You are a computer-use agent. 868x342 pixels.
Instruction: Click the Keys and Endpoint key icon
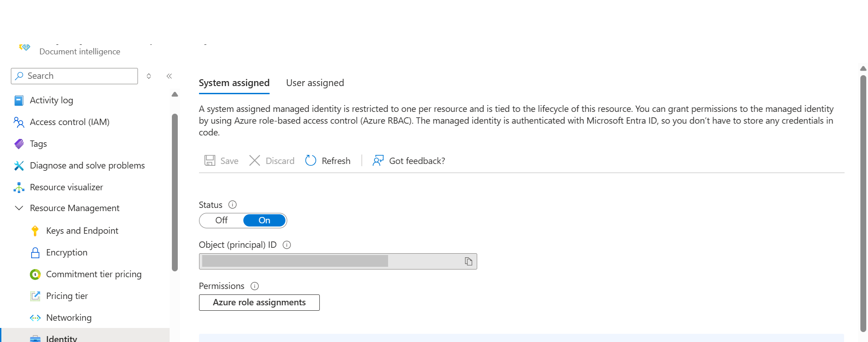[x=35, y=231]
